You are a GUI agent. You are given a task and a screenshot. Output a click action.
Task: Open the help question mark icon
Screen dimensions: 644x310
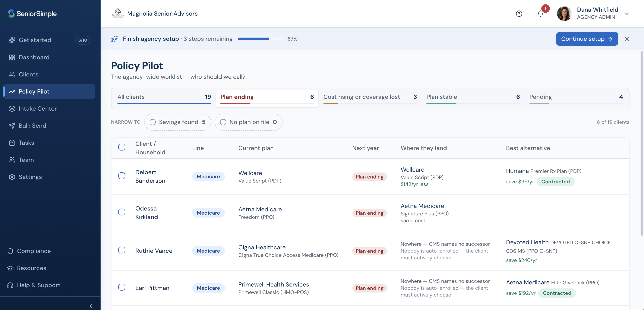tap(519, 13)
